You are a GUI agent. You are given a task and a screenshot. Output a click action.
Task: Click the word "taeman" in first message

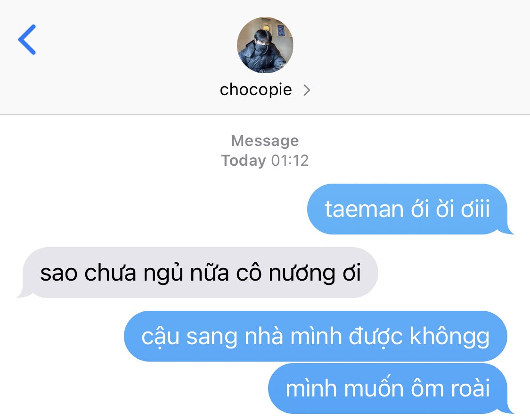[364, 209]
